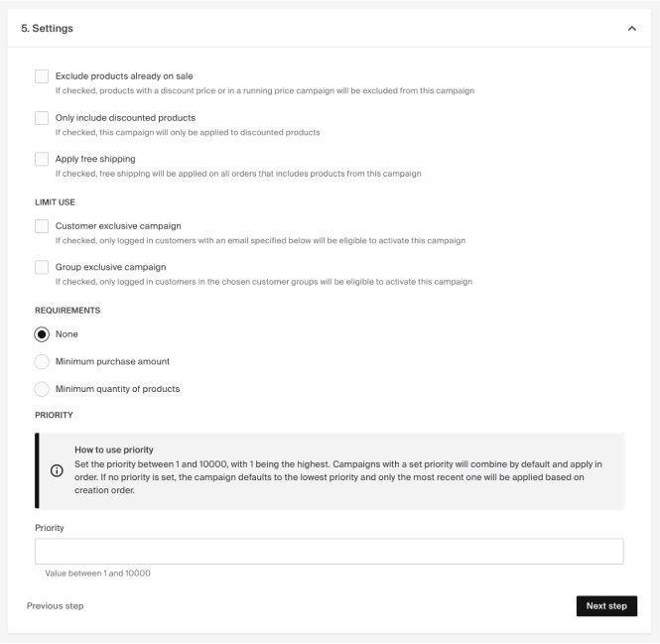
Task: Click the Customer exclusive campaign label text
Action: pyautogui.click(x=118, y=226)
